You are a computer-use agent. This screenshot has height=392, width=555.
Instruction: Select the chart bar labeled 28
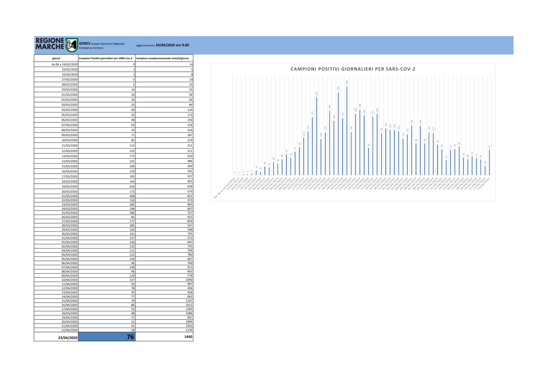coord(485,170)
